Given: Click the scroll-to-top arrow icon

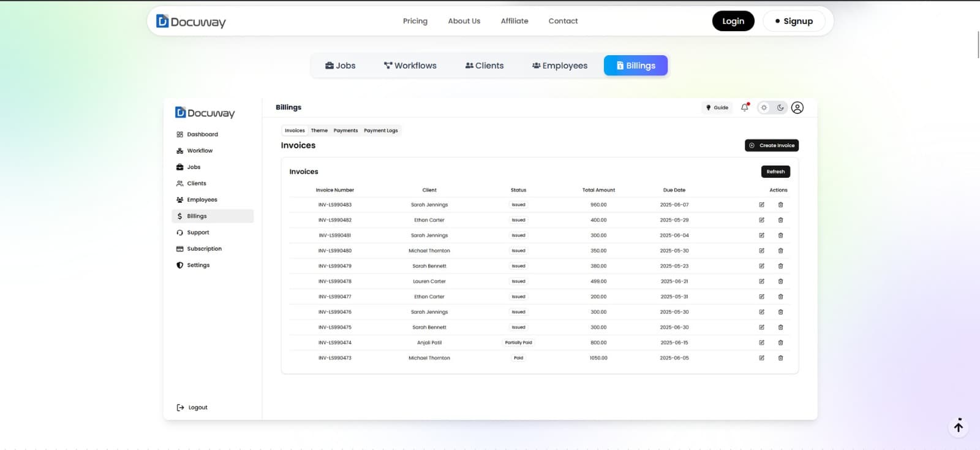Looking at the screenshot, I should [959, 427].
